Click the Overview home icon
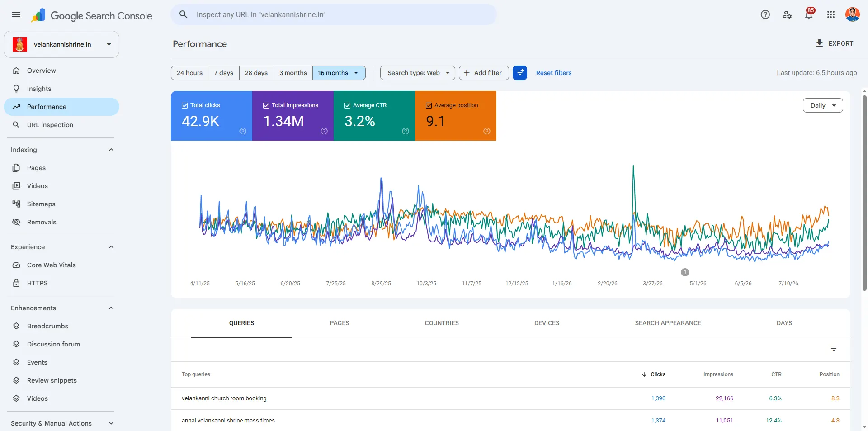This screenshot has height=431, width=868. pyautogui.click(x=16, y=71)
